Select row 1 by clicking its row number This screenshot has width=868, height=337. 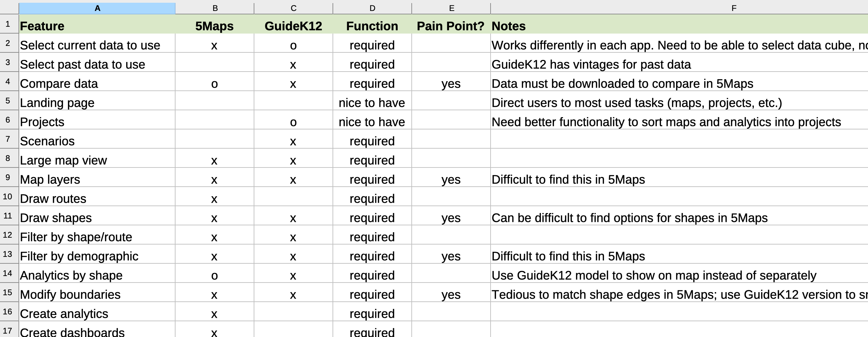pos(8,26)
